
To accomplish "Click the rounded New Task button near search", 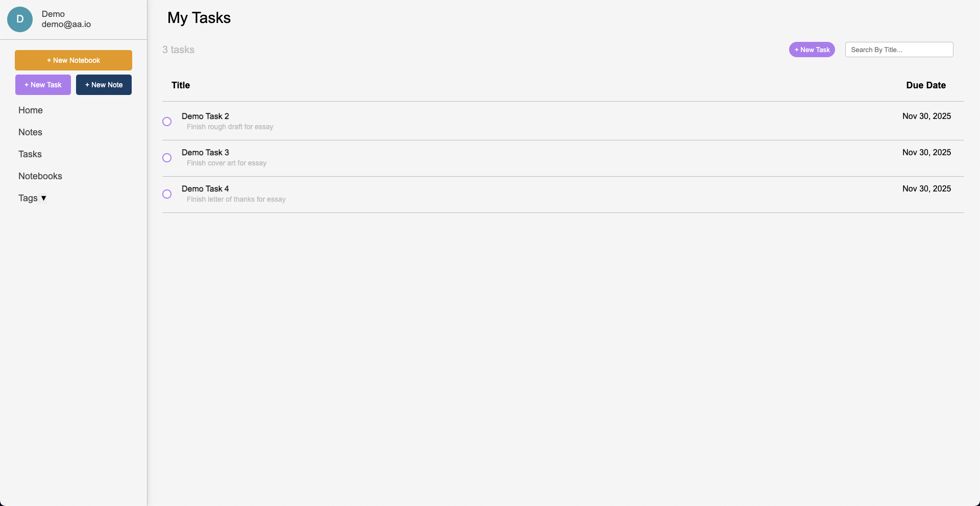I will tap(812, 50).
